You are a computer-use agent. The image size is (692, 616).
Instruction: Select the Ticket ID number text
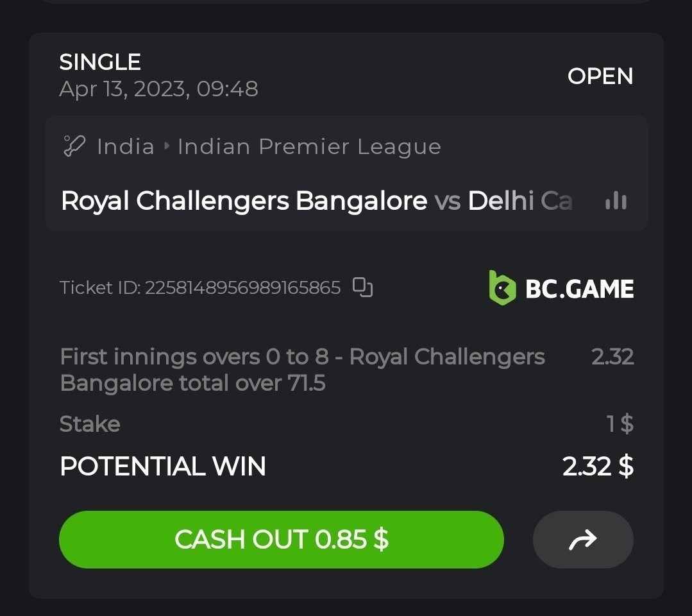(x=242, y=288)
